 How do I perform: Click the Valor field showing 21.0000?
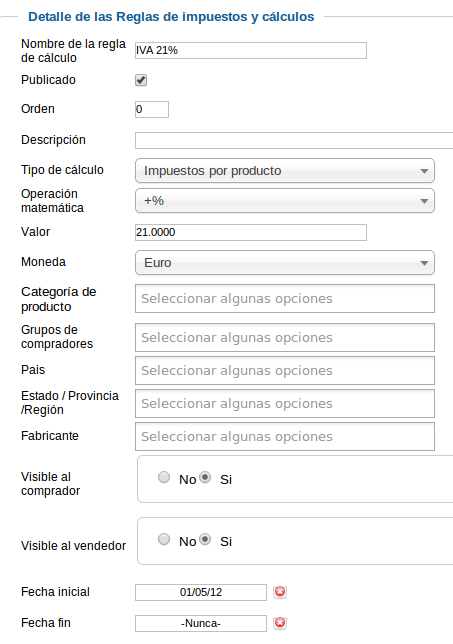(251, 232)
